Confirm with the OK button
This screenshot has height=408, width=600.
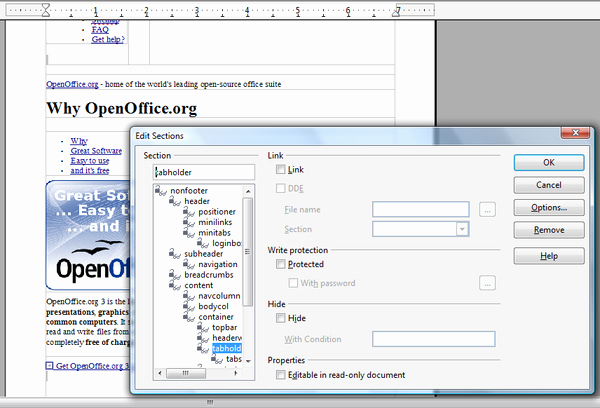coord(549,162)
